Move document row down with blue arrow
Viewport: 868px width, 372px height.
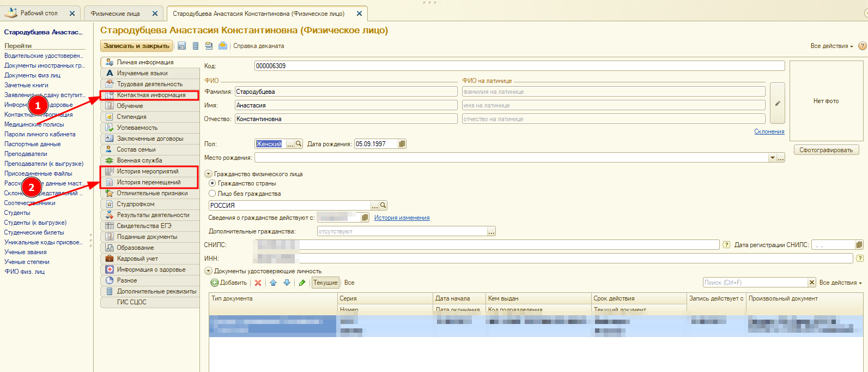[x=287, y=283]
